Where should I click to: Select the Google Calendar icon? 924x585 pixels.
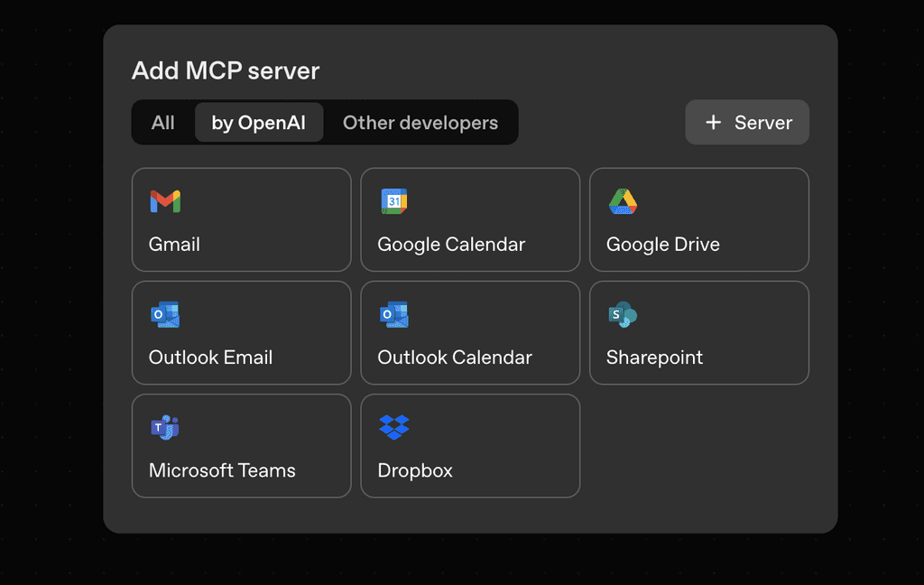click(x=394, y=200)
